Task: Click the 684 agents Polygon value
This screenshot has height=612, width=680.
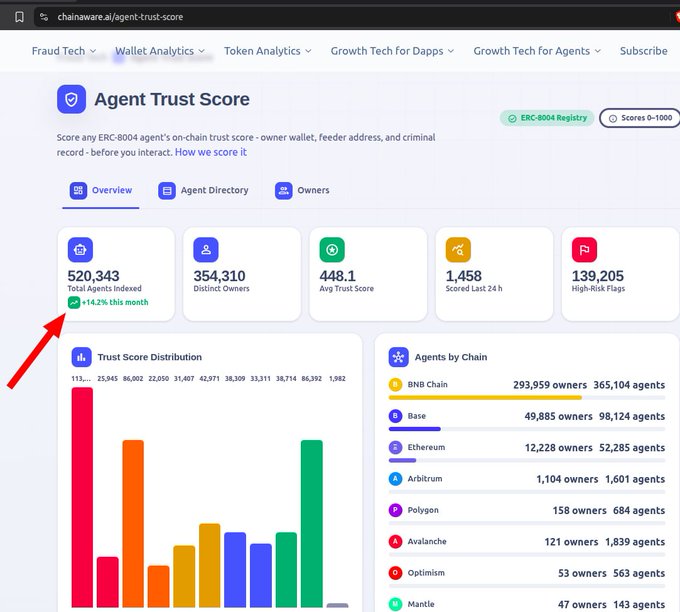Action: point(639,511)
